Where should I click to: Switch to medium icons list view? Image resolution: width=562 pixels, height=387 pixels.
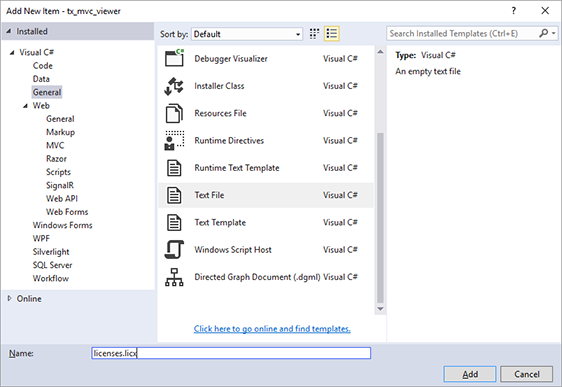pos(332,34)
